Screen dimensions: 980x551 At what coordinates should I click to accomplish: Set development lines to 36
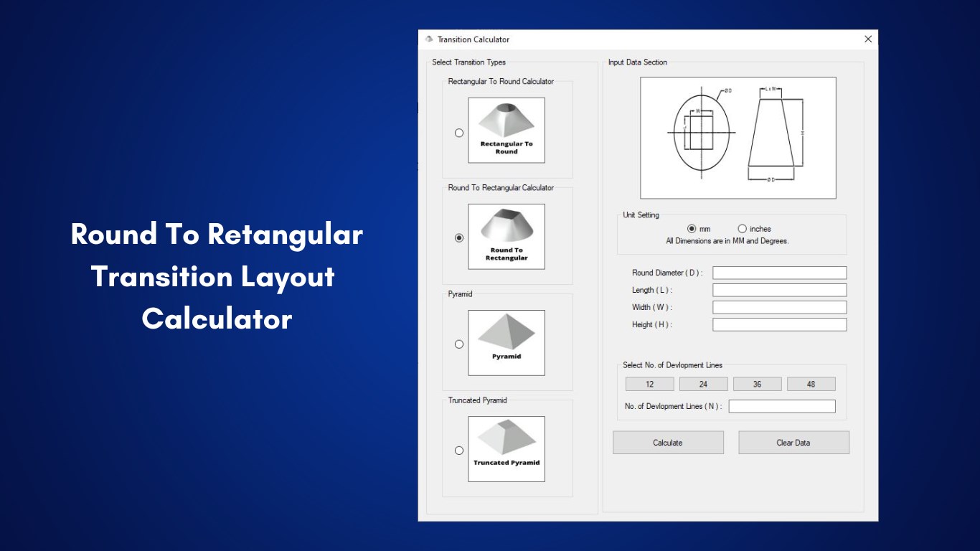tap(758, 385)
